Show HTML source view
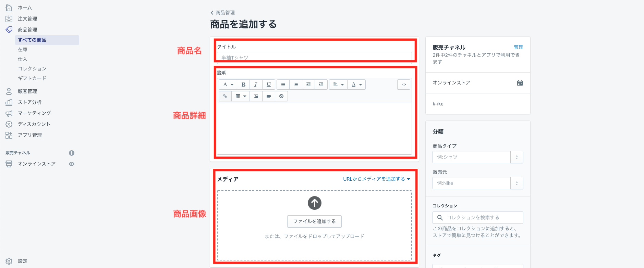The image size is (644, 268). [x=404, y=85]
